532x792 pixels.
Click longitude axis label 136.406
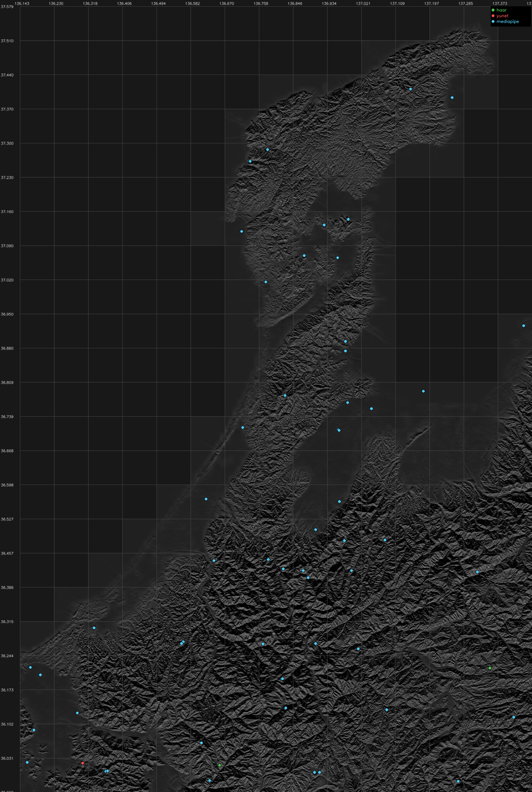[124, 3]
